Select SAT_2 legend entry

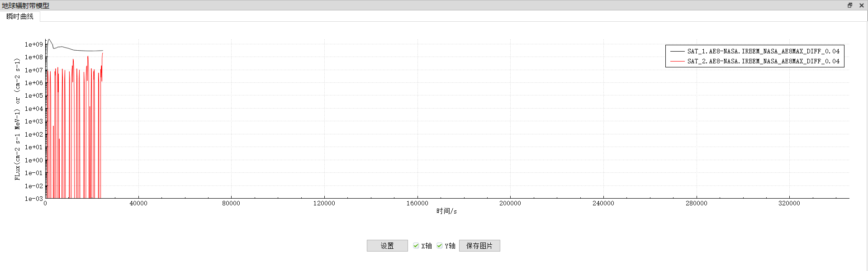point(754,61)
